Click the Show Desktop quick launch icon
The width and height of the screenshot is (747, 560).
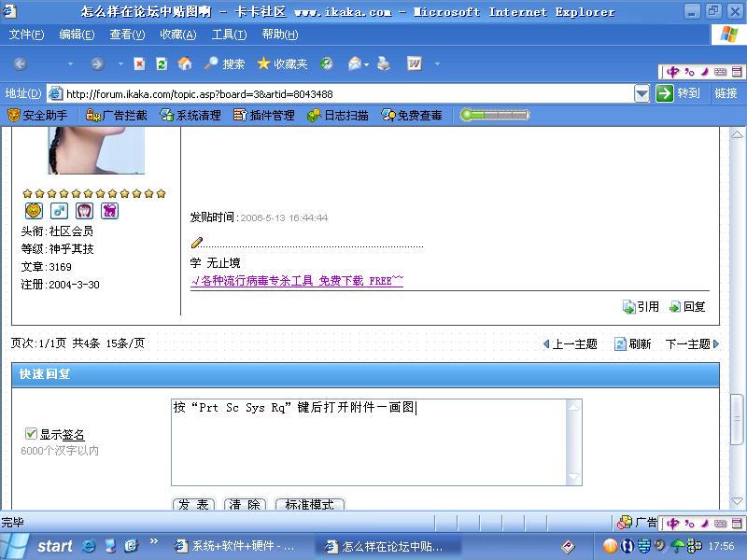pos(110,546)
